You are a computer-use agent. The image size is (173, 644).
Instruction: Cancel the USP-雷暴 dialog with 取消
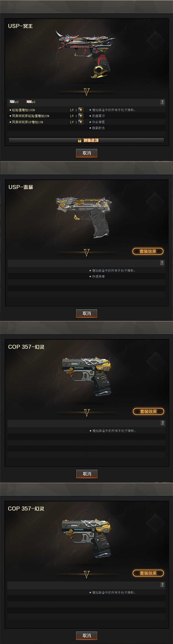(x=86, y=313)
